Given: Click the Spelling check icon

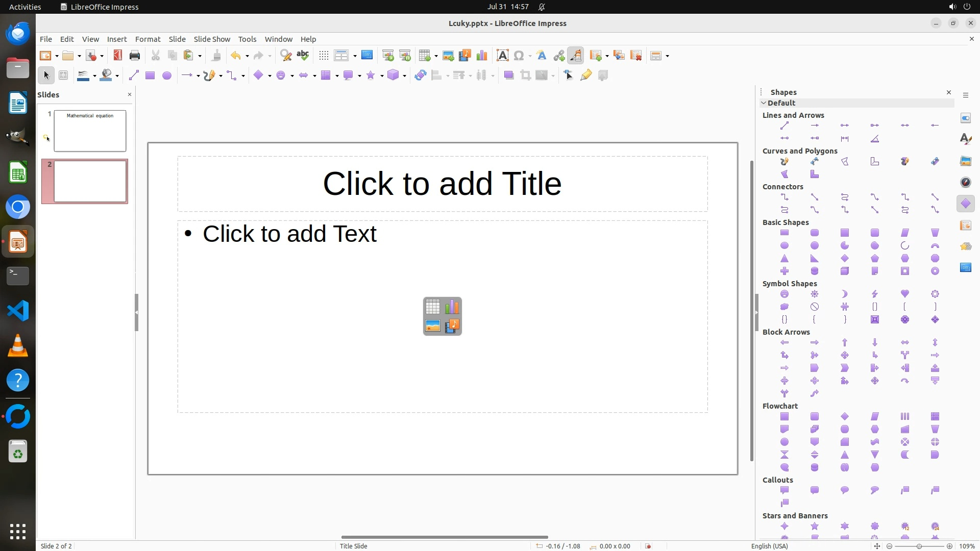Looking at the screenshot, I should pos(303,56).
